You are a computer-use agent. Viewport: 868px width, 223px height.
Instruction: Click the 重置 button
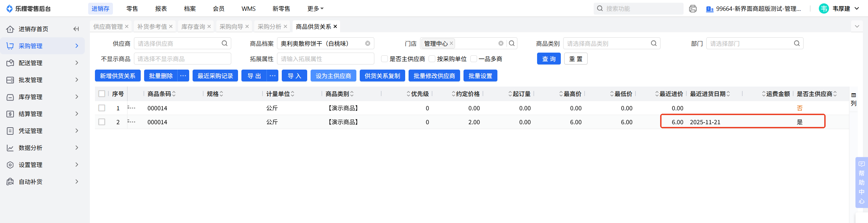point(576,59)
